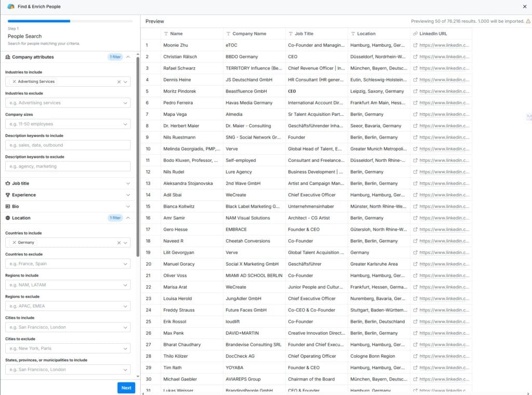Image resolution: width=532 pixels, height=395 pixels.
Task: Click external link icon in Tim Rath row
Action: click(x=415, y=367)
